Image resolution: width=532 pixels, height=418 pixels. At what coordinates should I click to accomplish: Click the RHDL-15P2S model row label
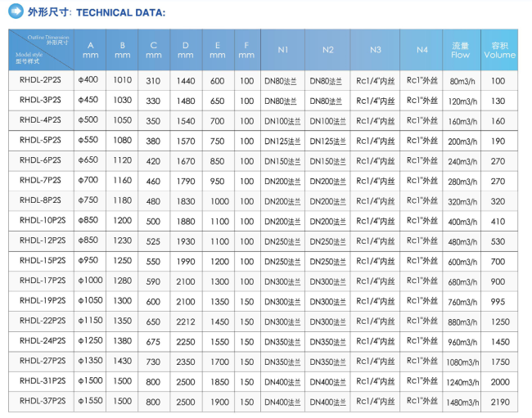coord(41,260)
